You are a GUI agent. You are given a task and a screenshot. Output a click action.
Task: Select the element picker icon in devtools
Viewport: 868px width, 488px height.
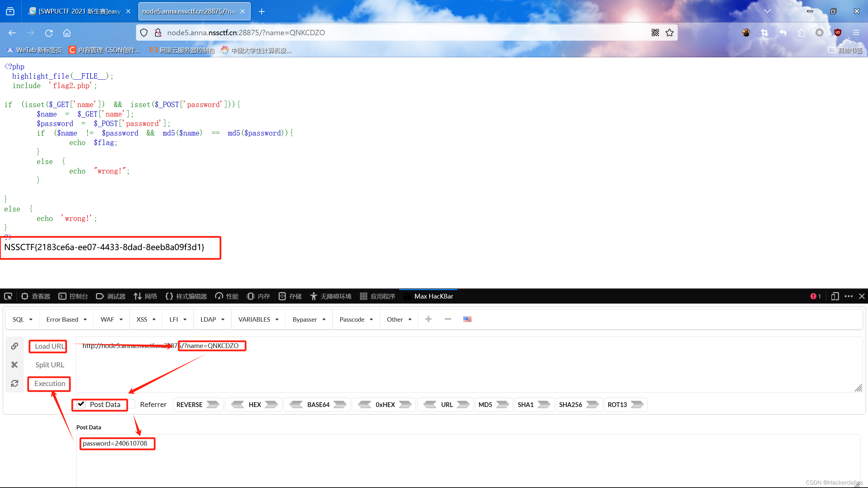click(x=8, y=296)
